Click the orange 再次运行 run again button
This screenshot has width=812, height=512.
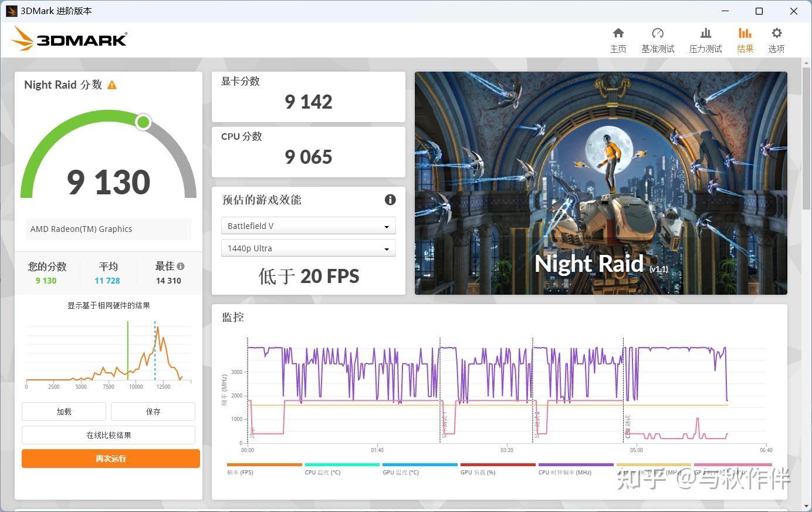click(x=111, y=459)
